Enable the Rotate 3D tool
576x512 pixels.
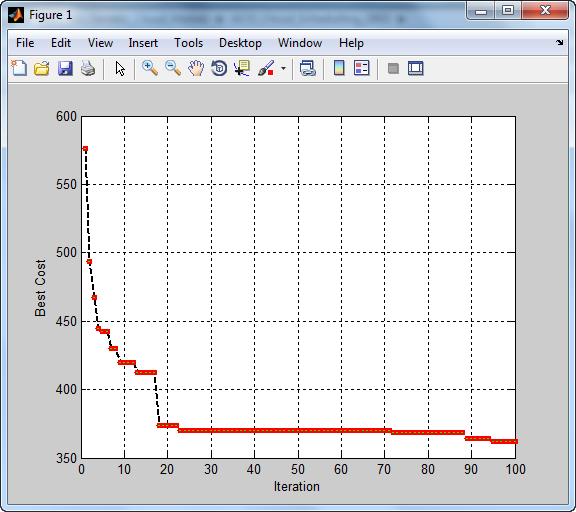coord(219,68)
